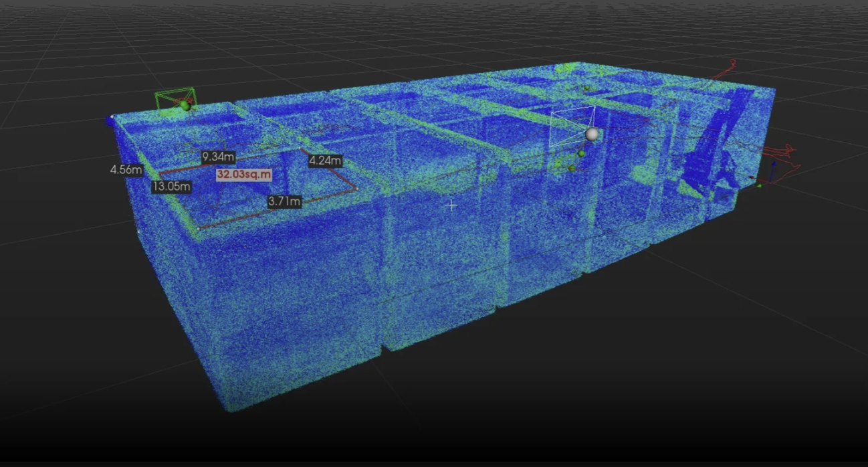Click the 3.71m measurement label
Viewport: 868px width, 467px height.
[x=284, y=201]
